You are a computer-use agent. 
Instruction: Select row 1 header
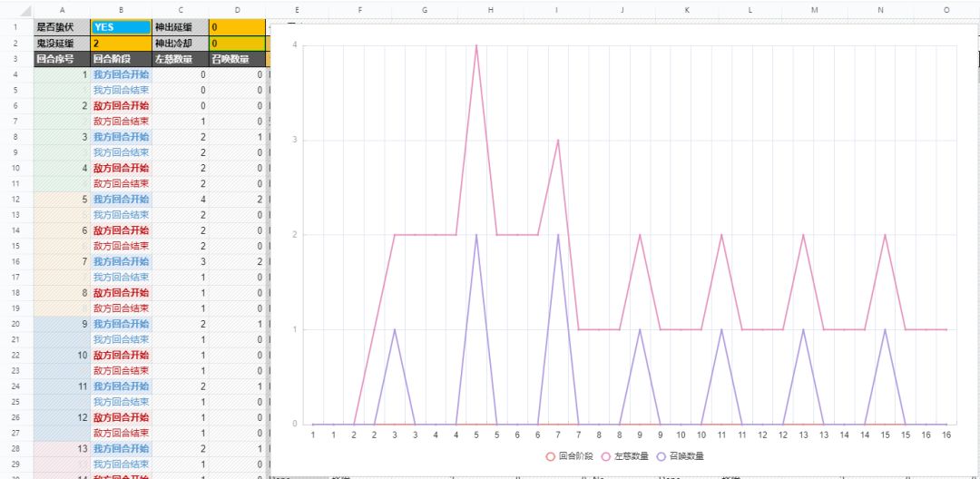(x=16, y=27)
